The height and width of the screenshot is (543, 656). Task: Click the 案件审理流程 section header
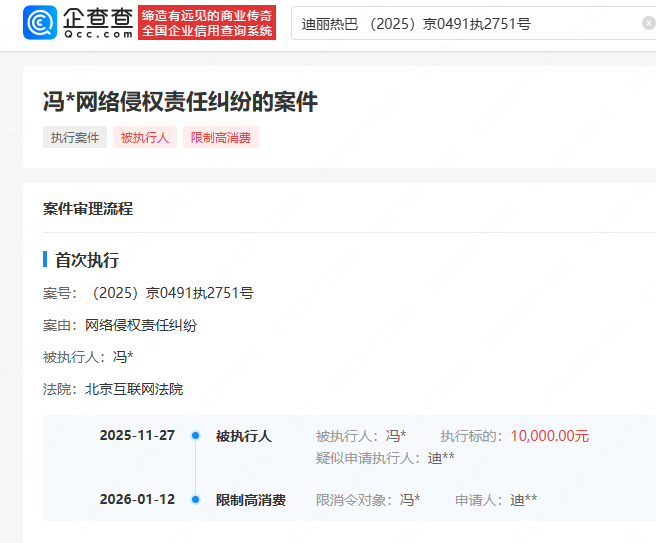(88, 209)
